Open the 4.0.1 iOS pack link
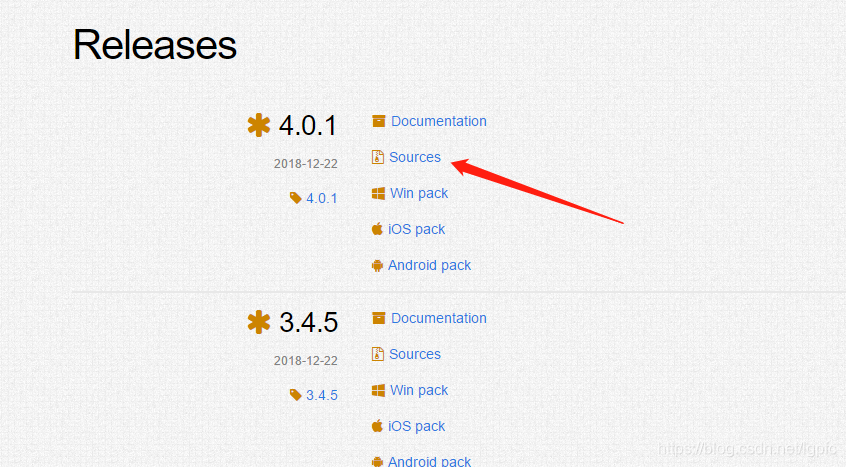The height and width of the screenshot is (467, 846). click(x=417, y=230)
